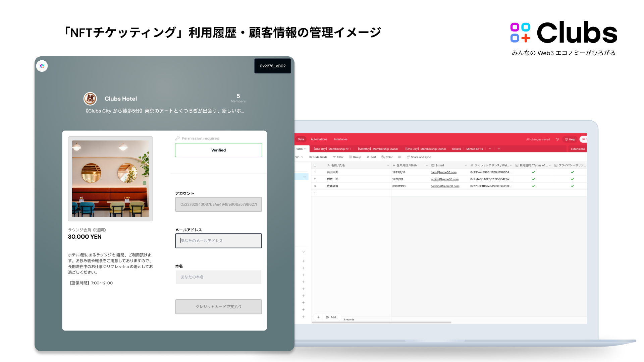Expand the 名前 / 氏名 column dropdown
644x362 pixels.
pyautogui.click(x=388, y=165)
